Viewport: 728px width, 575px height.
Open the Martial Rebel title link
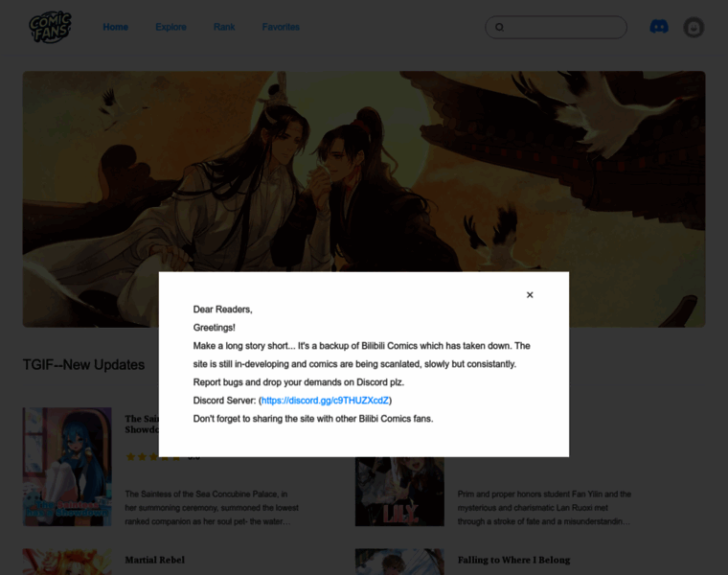coord(154,560)
